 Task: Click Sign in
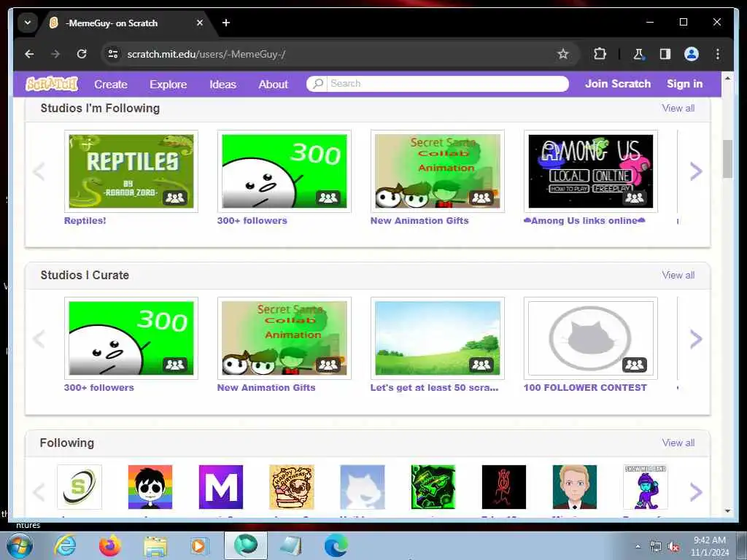pyautogui.click(x=684, y=84)
